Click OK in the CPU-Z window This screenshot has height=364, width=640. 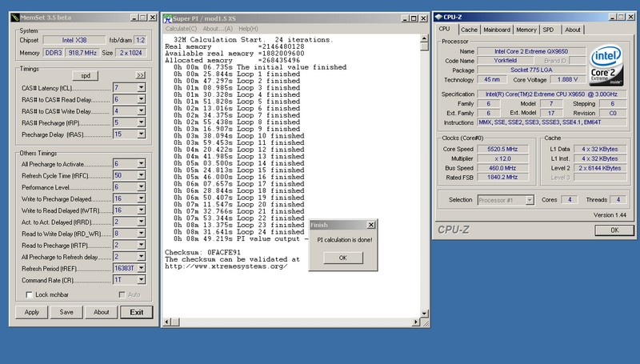point(614,230)
